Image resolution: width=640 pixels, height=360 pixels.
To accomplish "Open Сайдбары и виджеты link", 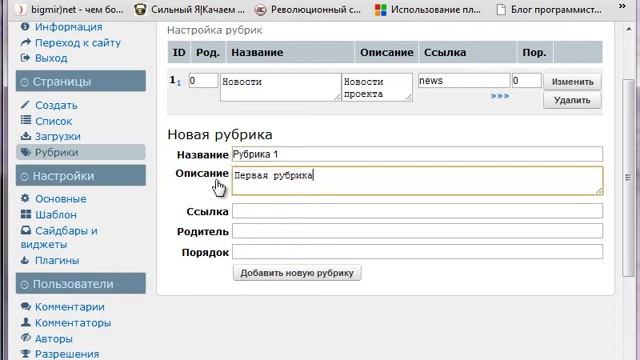I will (59, 238).
